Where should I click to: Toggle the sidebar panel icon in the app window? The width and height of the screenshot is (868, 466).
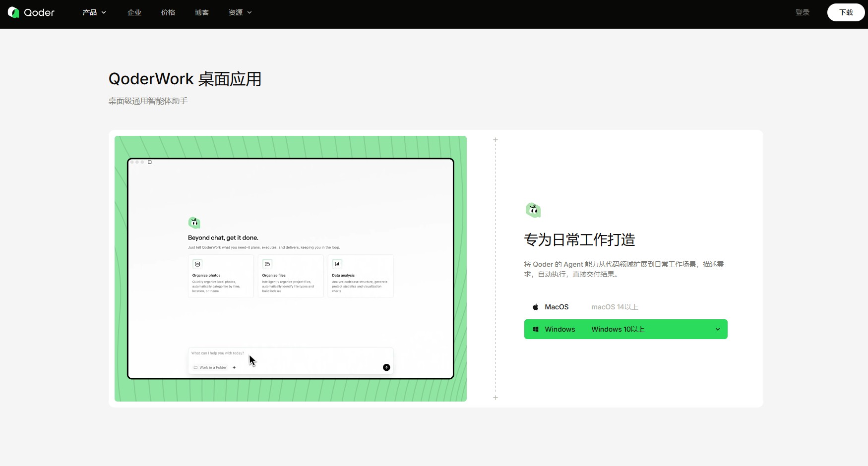pos(150,162)
